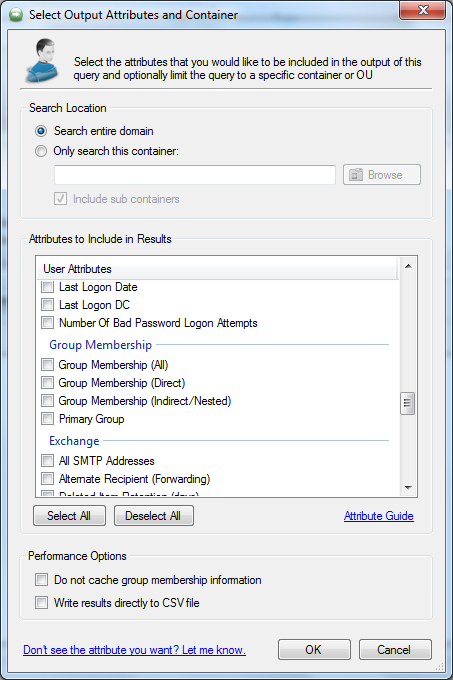Click the Browse folder icon
Image resolution: width=453 pixels, height=680 pixels.
point(356,175)
